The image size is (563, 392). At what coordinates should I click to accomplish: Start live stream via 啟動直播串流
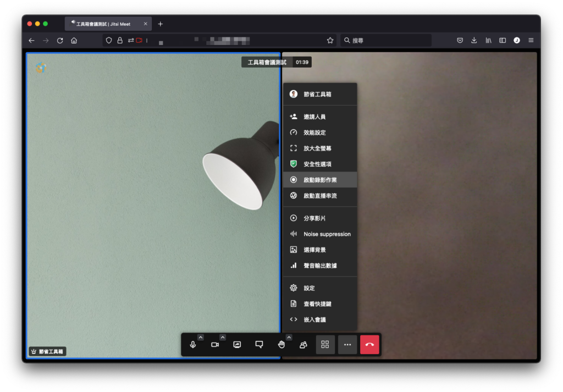point(320,196)
